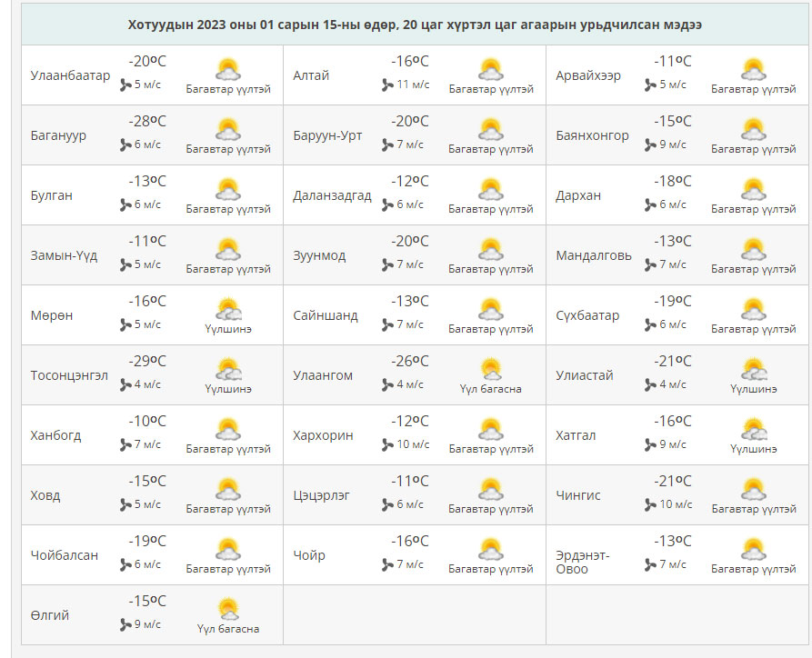Click the Үүл багасна label under Улаангом
812x658 pixels.
coord(490,389)
